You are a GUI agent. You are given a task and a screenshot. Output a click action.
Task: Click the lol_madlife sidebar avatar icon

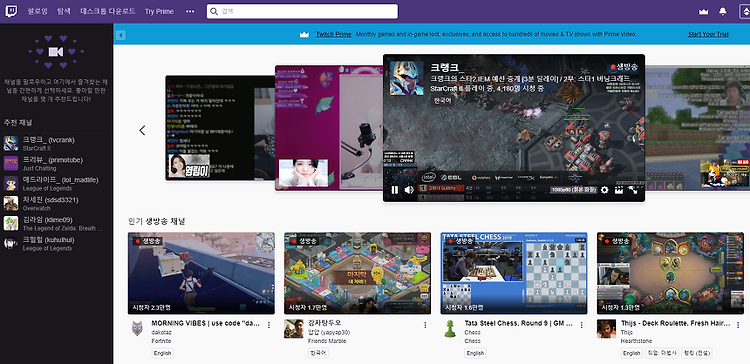click(x=11, y=183)
